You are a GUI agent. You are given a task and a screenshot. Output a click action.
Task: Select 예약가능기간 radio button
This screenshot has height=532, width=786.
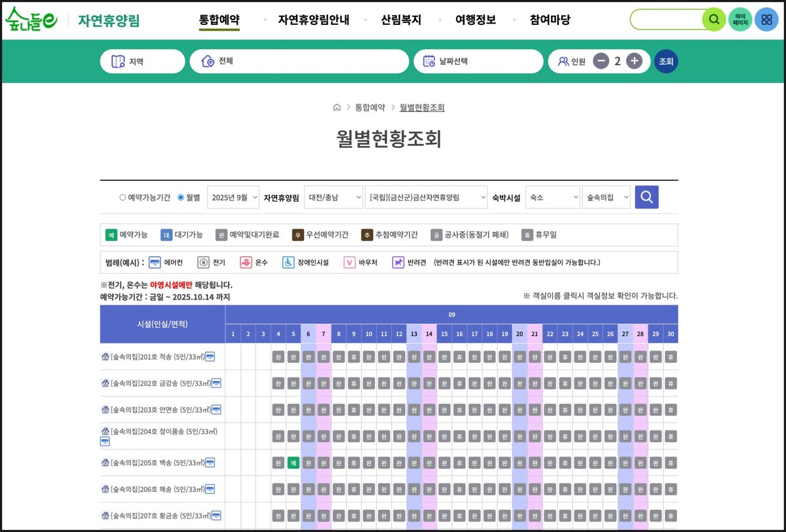click(122, 197)
